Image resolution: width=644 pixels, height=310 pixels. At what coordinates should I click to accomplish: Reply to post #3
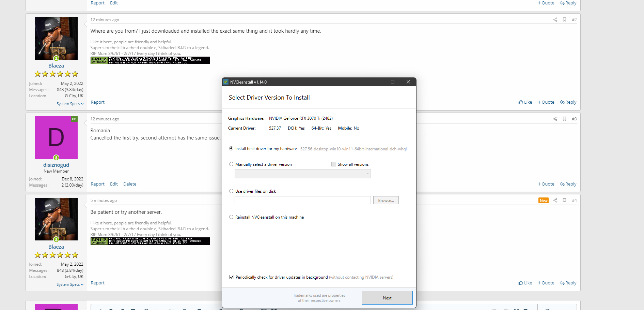point(568,184)
